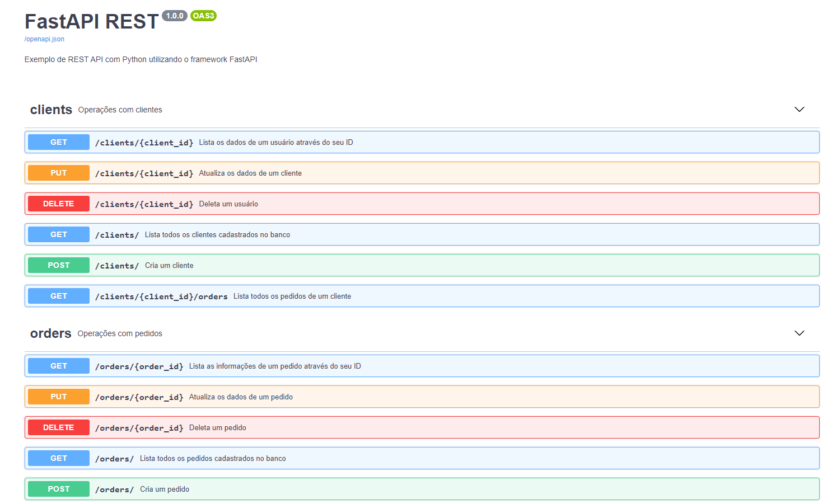Click the clients section header
The image size is (837, 504).
pos(51,110)
